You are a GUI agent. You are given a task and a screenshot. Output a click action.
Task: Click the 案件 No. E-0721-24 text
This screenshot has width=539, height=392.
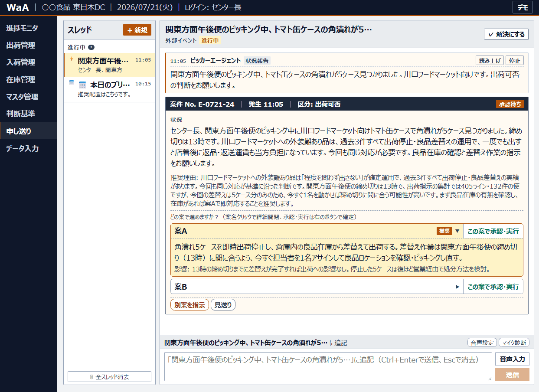(x=203, y=104)
